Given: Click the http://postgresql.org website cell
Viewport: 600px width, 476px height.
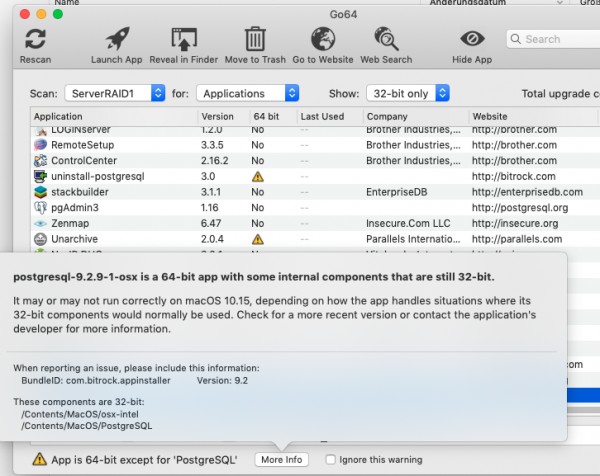Looking at the screenshot, I should [520, 208].
